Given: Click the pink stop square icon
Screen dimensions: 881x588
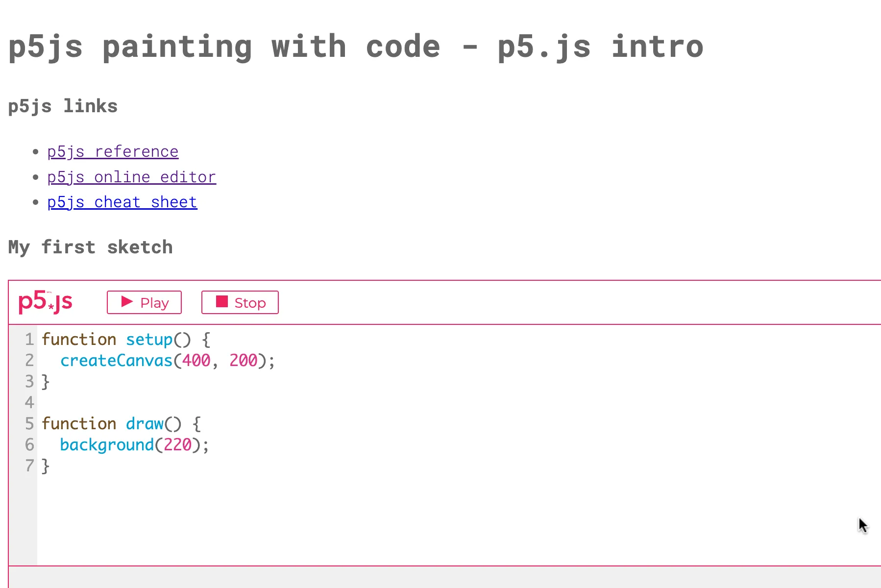Looking at the screenshot, I should pos(221,302).
